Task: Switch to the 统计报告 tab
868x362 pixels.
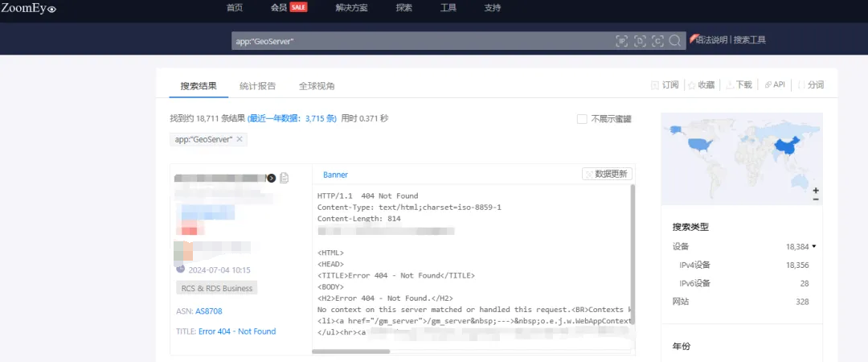Action: [x=257, y=86]
